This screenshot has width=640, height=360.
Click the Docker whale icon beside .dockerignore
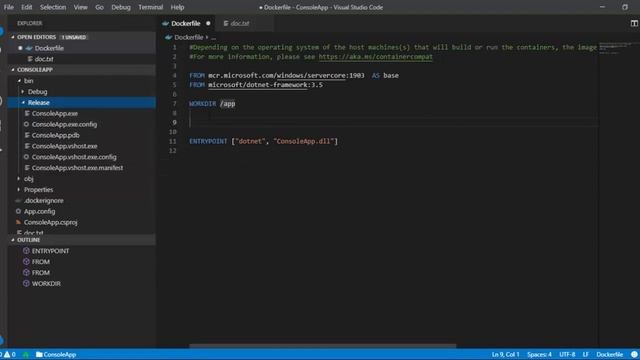(18, 200)
